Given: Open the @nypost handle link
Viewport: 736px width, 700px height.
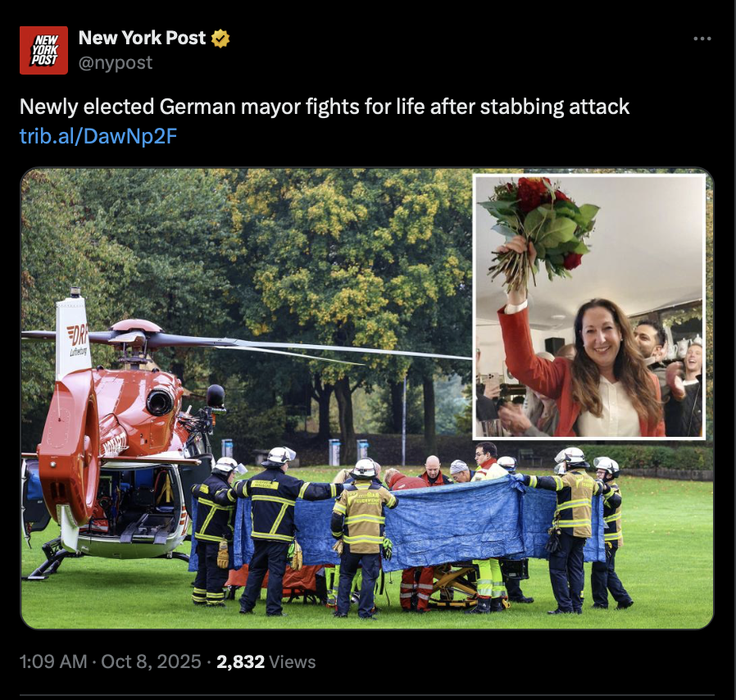Looking at the screenshot, I should [115, 62].
